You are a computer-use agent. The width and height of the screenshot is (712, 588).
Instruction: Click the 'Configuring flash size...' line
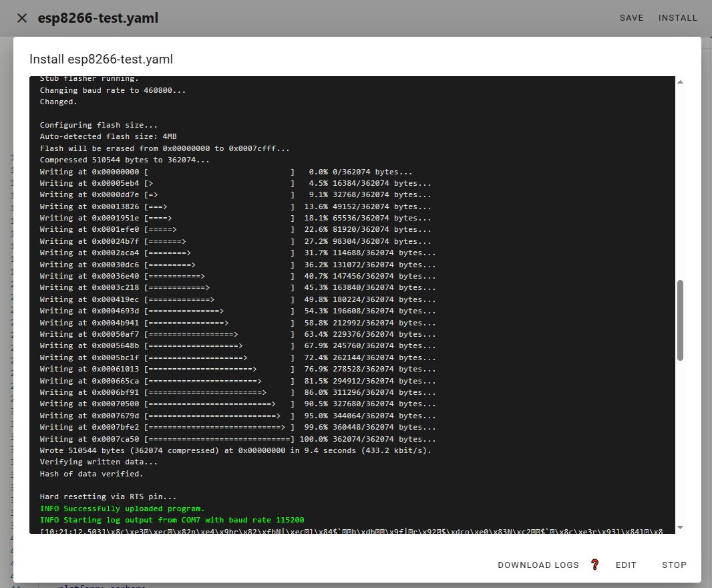tap(99, 125)
